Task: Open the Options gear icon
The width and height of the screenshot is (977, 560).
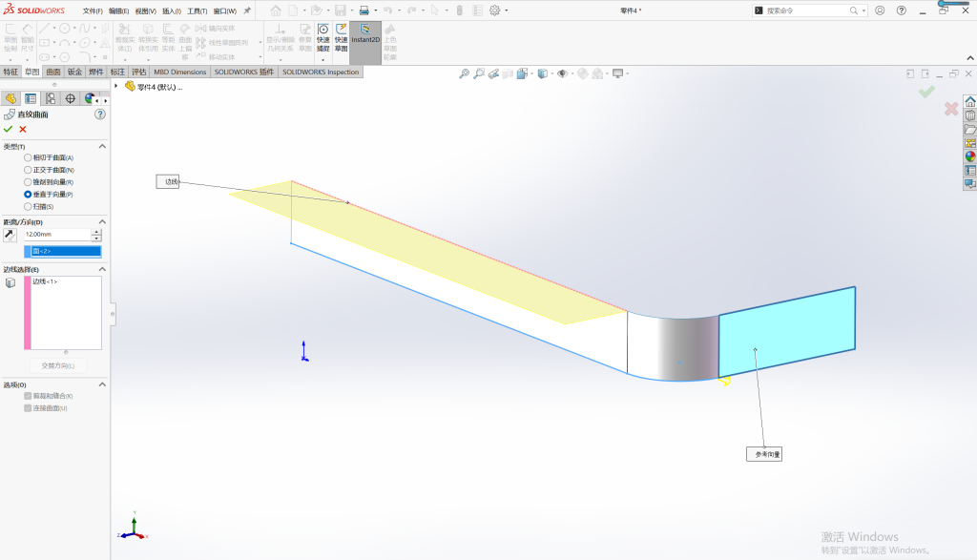Action: [x=495, y=10]
